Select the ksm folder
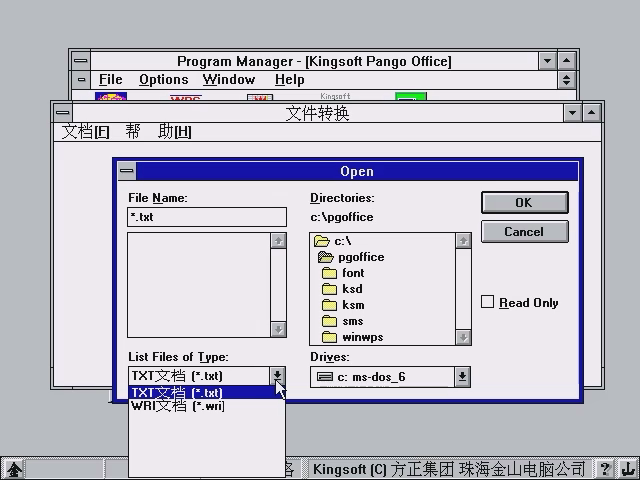 point(343,305)
